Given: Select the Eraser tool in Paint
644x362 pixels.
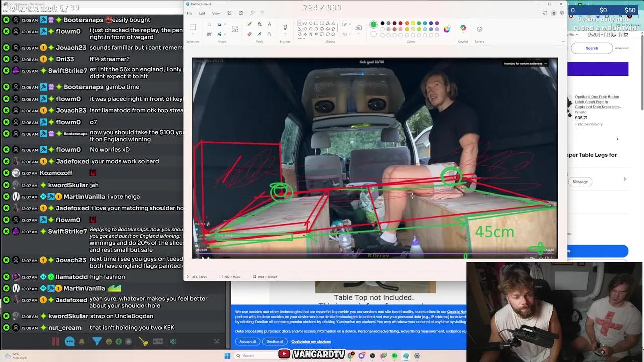Looking at the screenshot, I should [249, 34].
